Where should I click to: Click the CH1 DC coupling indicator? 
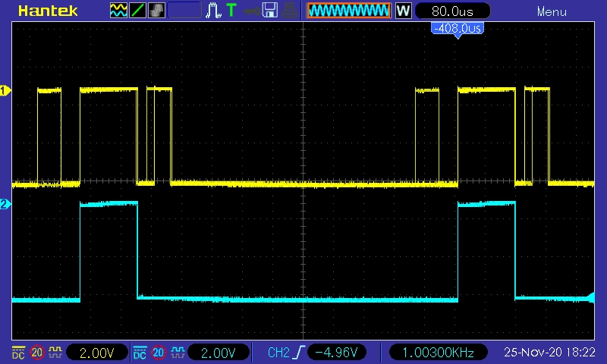coord(18,352)
